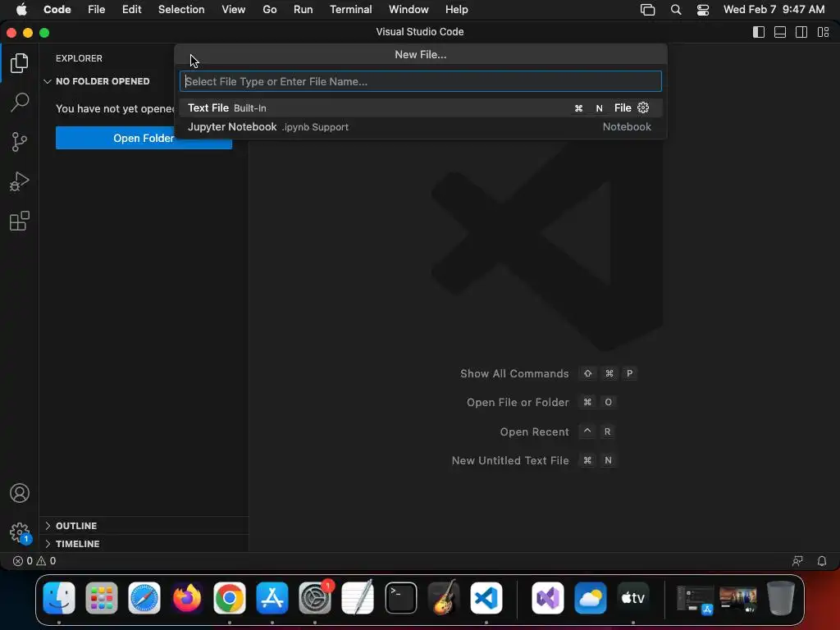Open GarageBand from the dock
Viewport: 840px width, 630px height.
point(444,598)
